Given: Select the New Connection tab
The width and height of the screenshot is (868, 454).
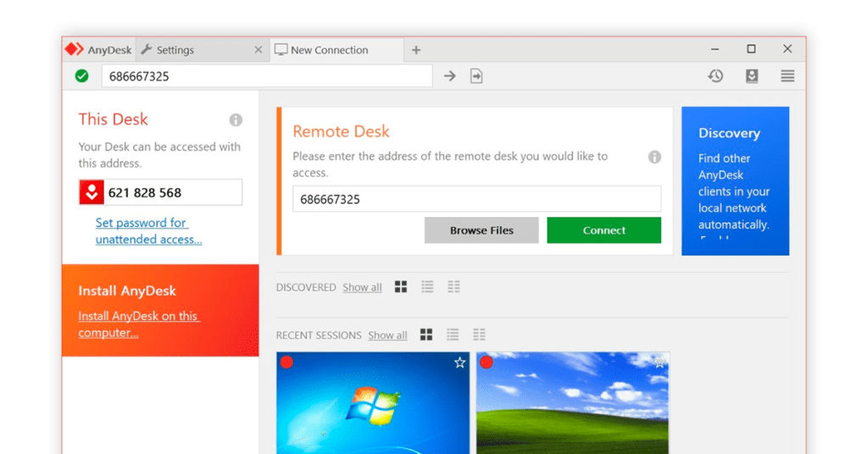Looking at the screenshot, I should point(329,50).
